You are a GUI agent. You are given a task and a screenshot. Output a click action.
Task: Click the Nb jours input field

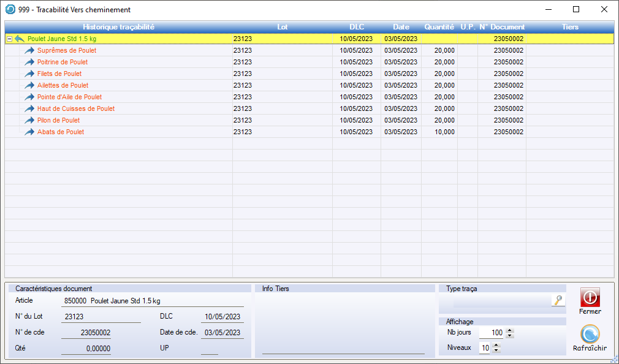tap(492, 333)
